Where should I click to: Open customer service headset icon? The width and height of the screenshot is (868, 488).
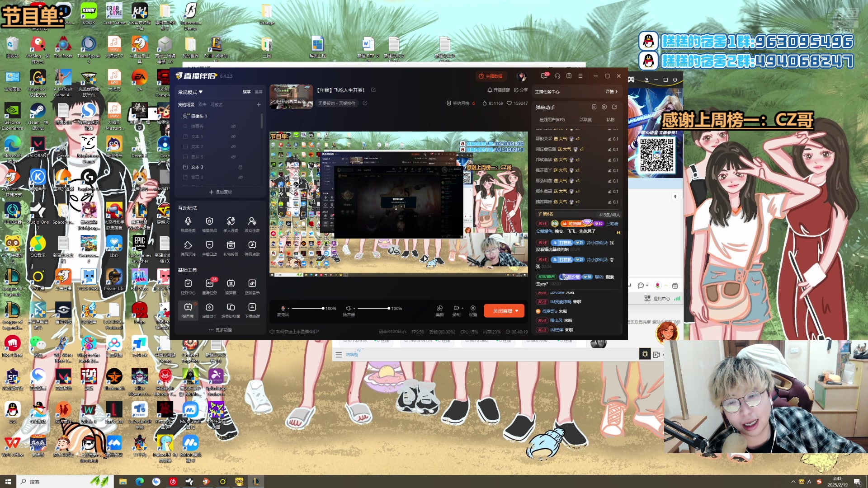coord(557,76)
